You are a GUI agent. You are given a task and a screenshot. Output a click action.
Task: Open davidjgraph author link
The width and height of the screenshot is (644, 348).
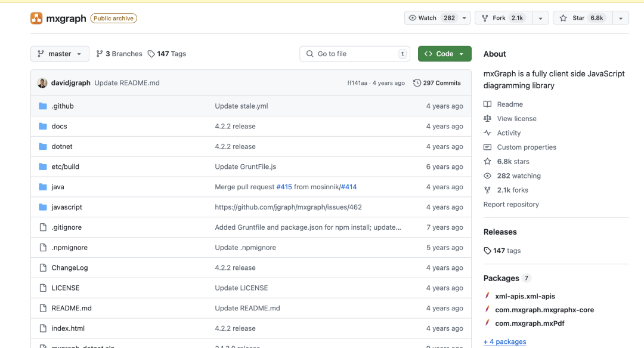(x=70, y=83)
